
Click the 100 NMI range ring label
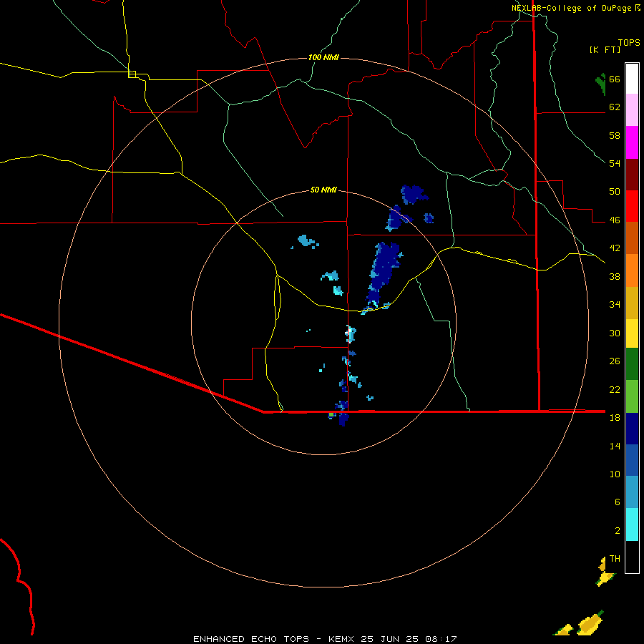click(x=323, y=57)
